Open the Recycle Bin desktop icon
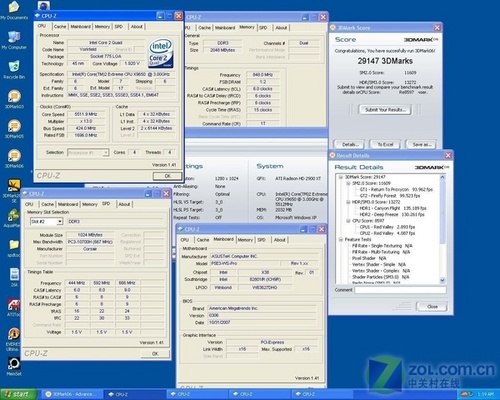The image size is (500, 400). (x=14, y=70)
